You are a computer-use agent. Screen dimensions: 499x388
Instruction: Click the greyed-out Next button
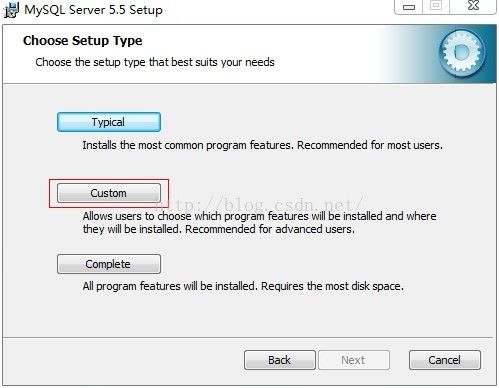354,360
